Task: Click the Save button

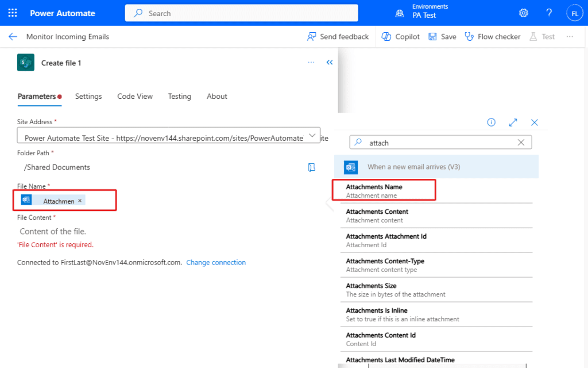Action: 442,37
